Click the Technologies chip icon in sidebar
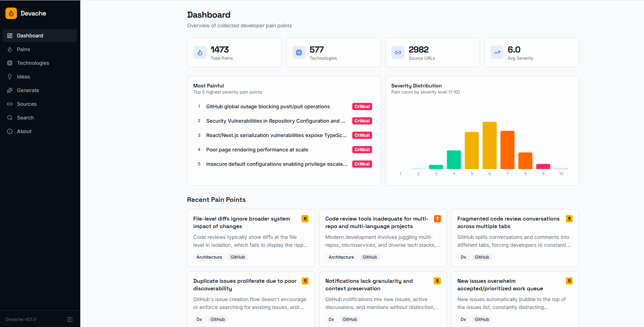This screenshot has height=327, width=644. [10, 63]
